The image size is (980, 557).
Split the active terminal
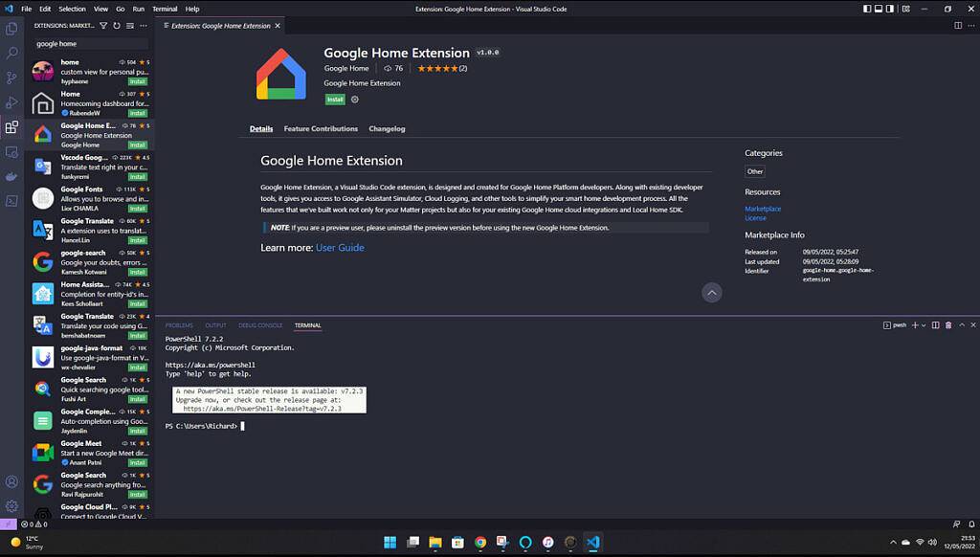[935, 325]
